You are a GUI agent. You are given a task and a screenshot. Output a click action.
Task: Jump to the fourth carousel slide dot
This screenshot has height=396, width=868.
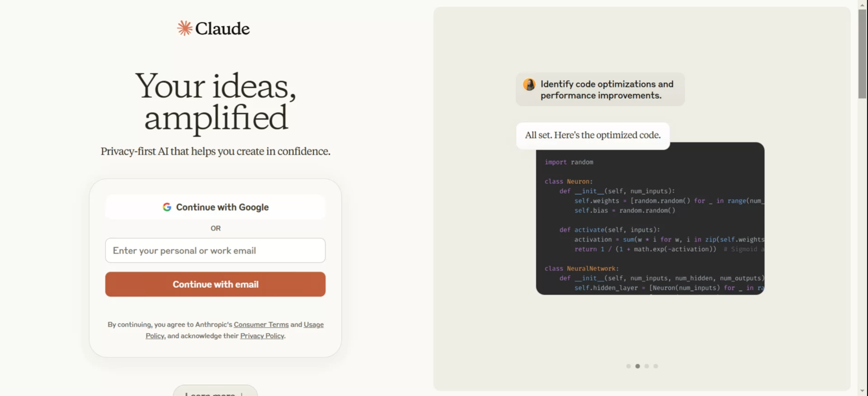point(656,366)
